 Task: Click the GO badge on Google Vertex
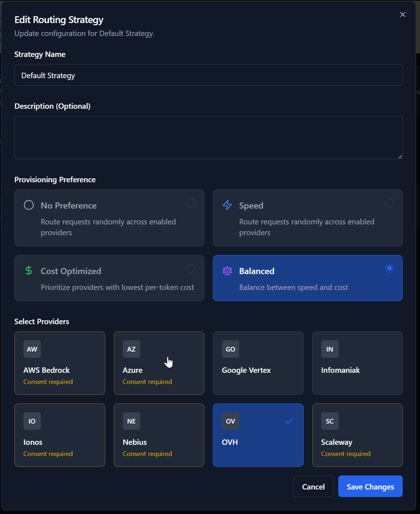231,349
